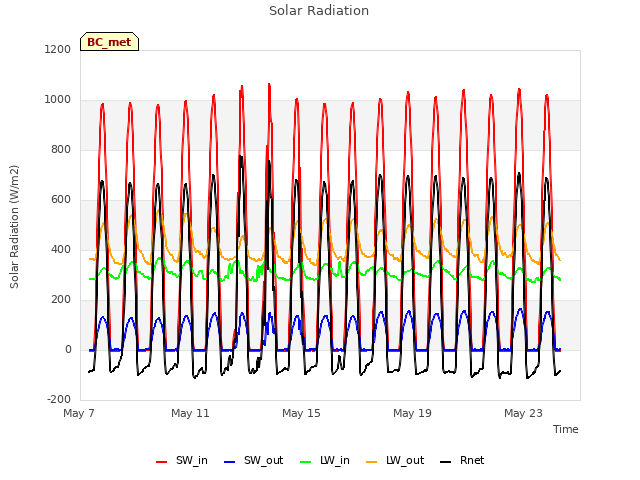Click the 1200 y-axis tick label
The image size is (640, 480).
pyautogui.click(x=58, y=49)
